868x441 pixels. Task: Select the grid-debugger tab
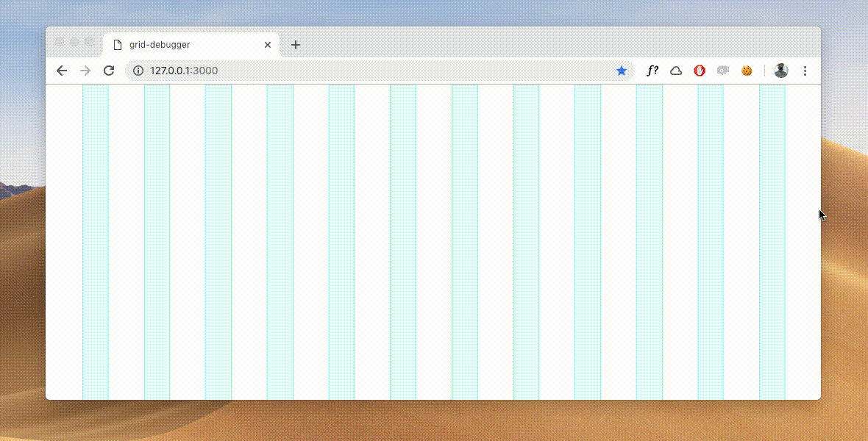click(x=191, y=45)
